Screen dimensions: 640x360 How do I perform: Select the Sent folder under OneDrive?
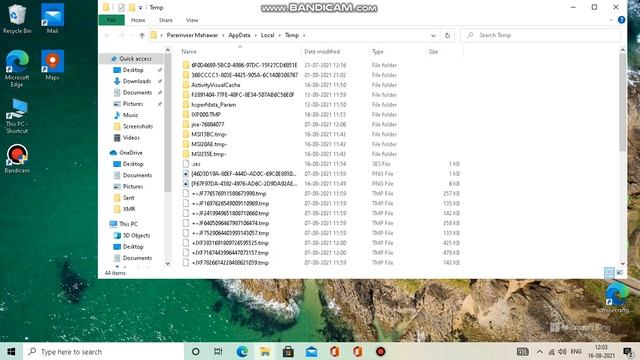[x=129, y=198]
